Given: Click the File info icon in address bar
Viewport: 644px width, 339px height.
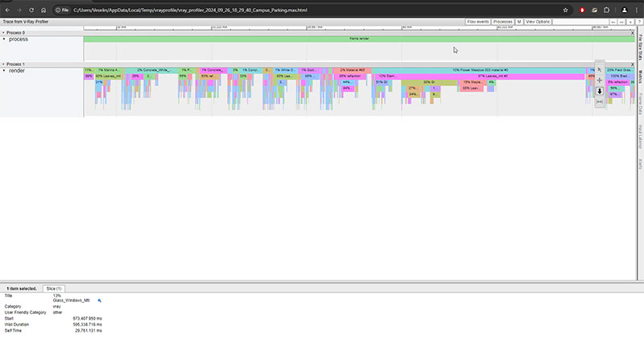Looking at the screenshot, I should pos(62,10).
